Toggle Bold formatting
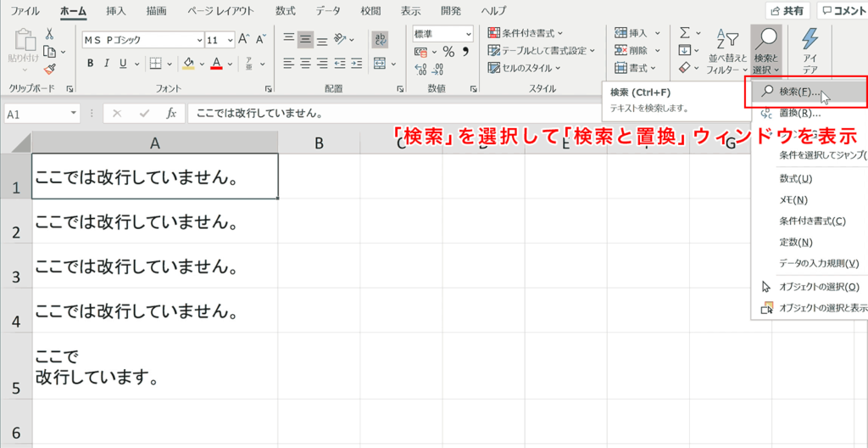Viewport: 868px width, 448px height. 90,63
